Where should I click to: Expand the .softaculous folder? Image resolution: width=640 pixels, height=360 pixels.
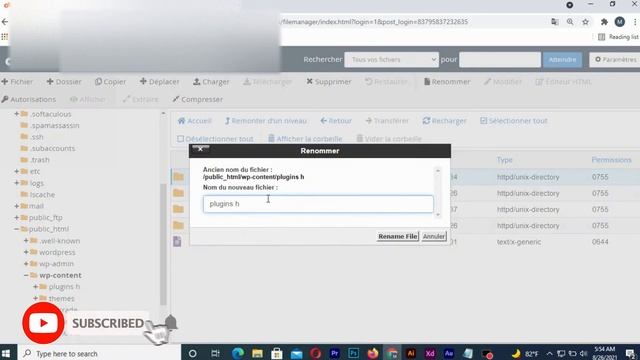(17, 114)
